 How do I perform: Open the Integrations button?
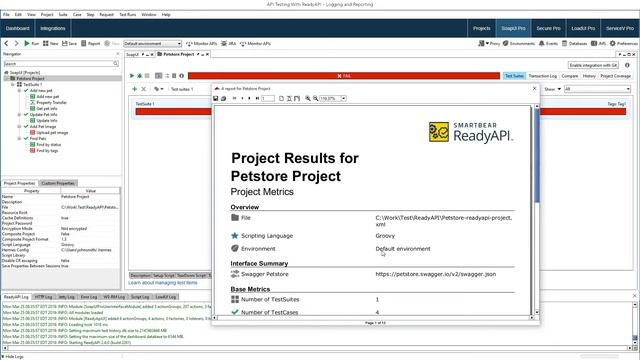53,28
